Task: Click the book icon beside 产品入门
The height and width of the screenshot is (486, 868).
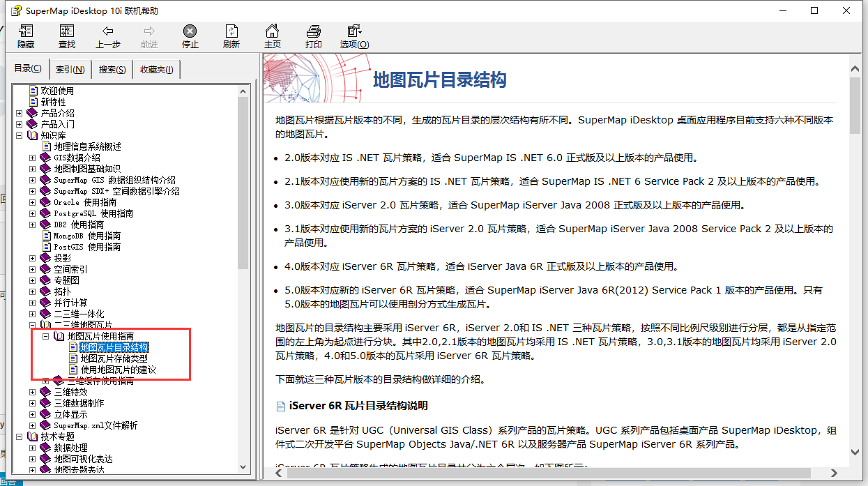Action: (x=33, y=124)
